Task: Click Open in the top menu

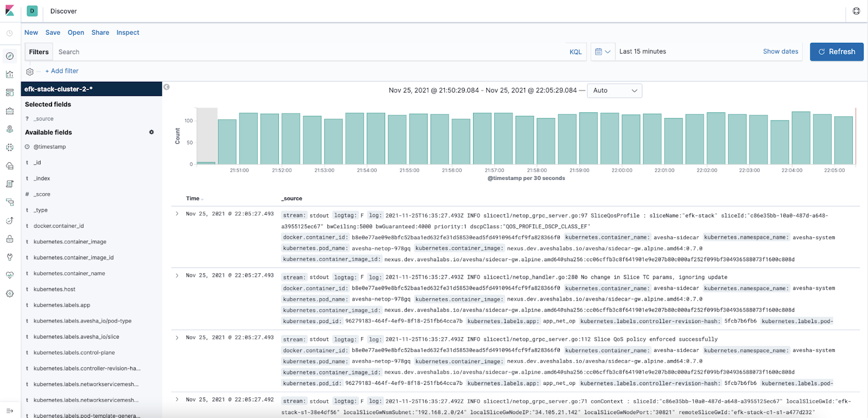Action: click(76, 33)
